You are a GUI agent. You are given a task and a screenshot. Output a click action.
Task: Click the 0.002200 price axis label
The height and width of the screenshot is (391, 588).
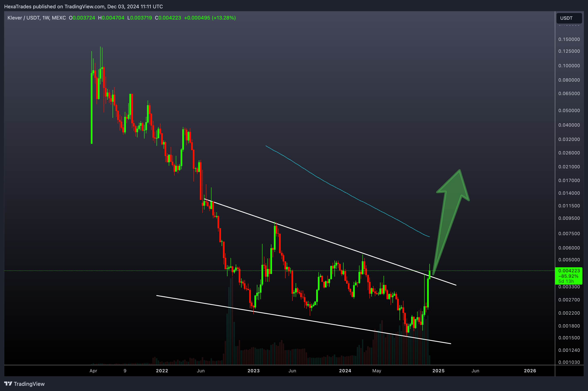(x=569, y=313)
